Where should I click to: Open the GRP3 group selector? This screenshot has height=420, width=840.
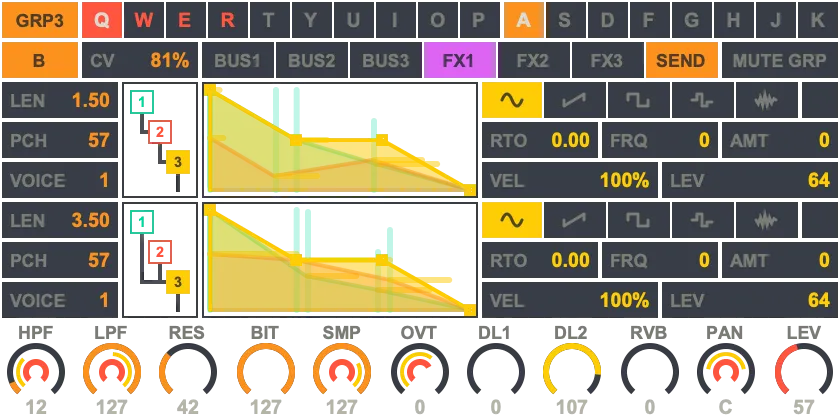point(40,20)
